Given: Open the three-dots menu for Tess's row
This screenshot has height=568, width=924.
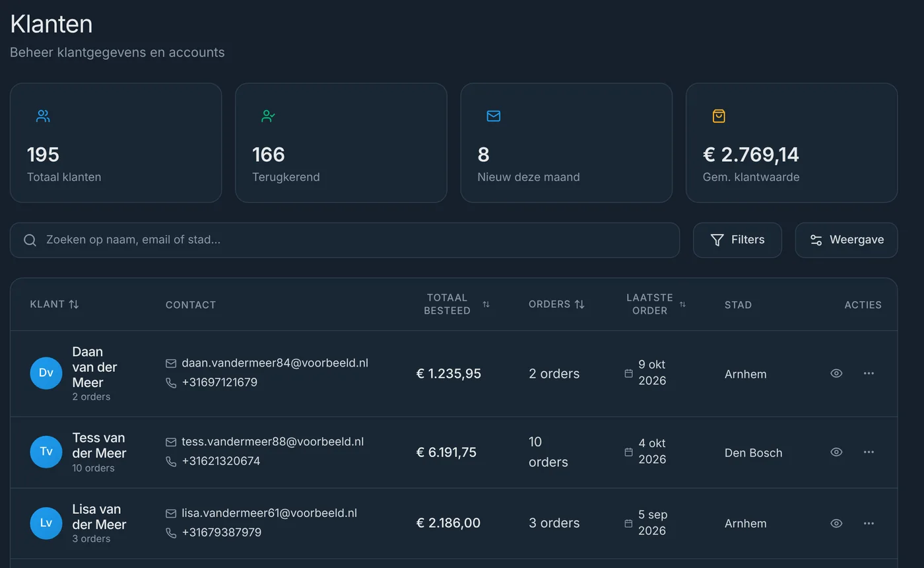Looking at the screenshot, I should [x=869, y=452].
